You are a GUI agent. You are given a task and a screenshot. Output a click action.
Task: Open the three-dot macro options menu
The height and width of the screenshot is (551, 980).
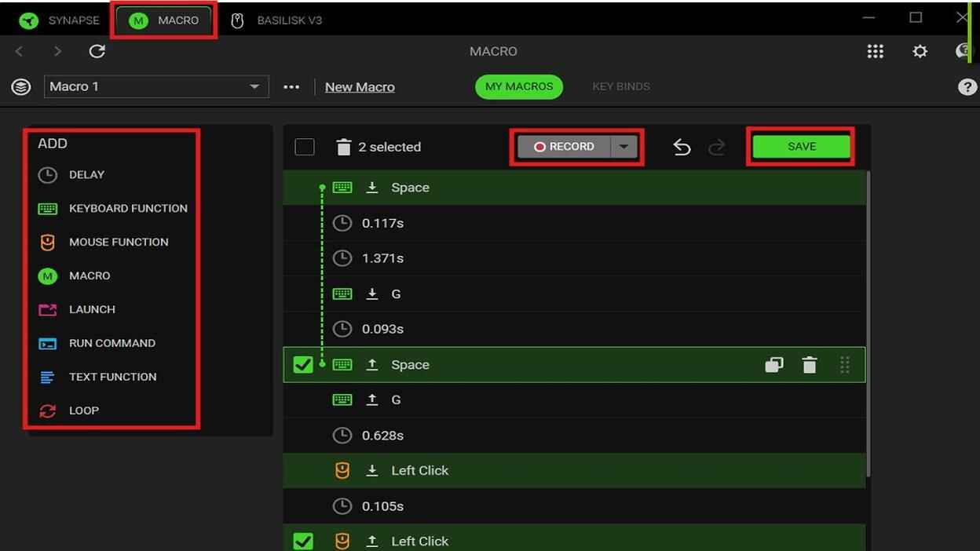[x=291, y=87]
